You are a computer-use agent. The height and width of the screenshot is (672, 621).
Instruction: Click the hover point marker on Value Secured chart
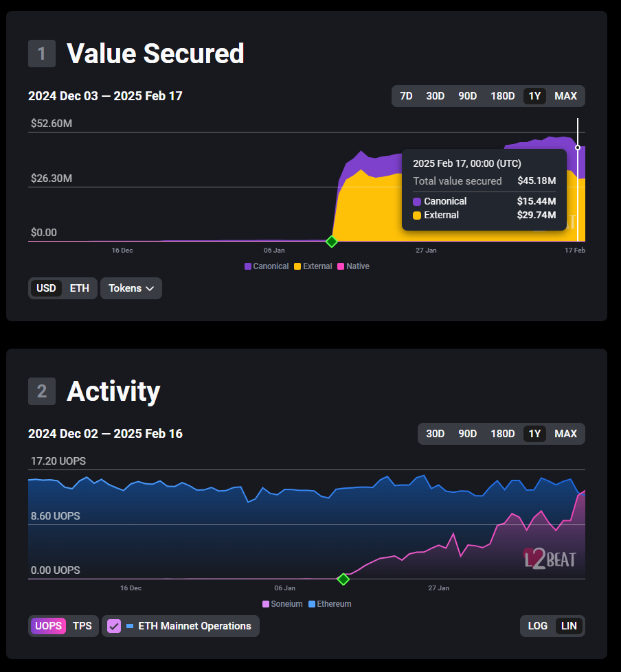pyautogui.click(x=578, y=148)
